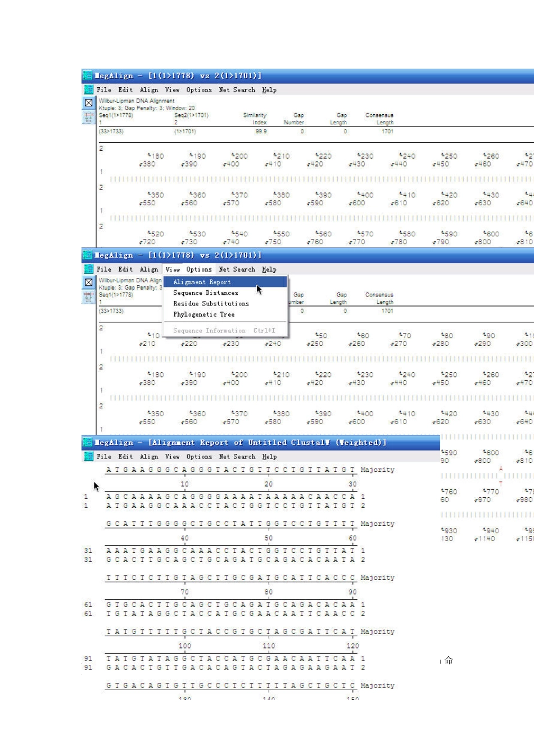Select Residue Substitutions menu entry
534x756 pixels.
[211, 304]
